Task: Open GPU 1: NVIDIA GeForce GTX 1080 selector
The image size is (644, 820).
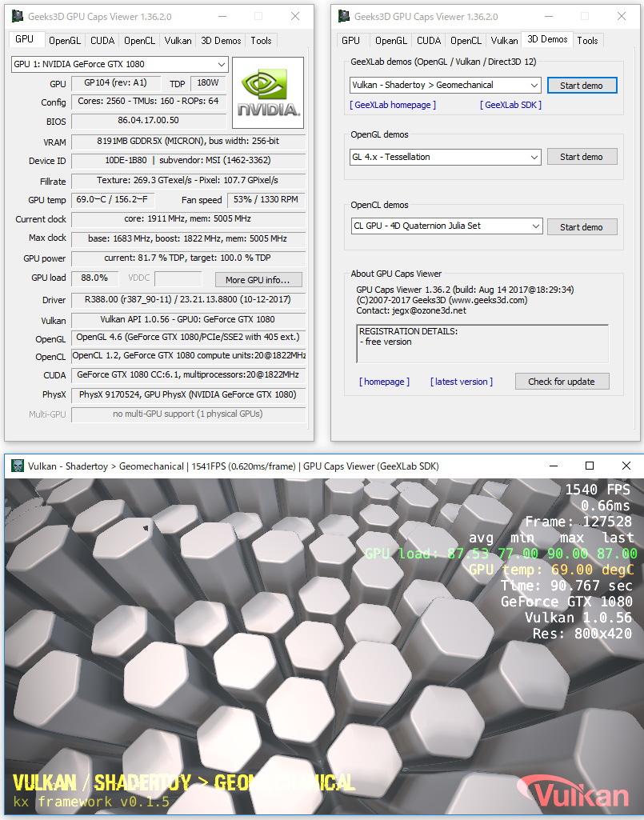Action: click(119, 64)
